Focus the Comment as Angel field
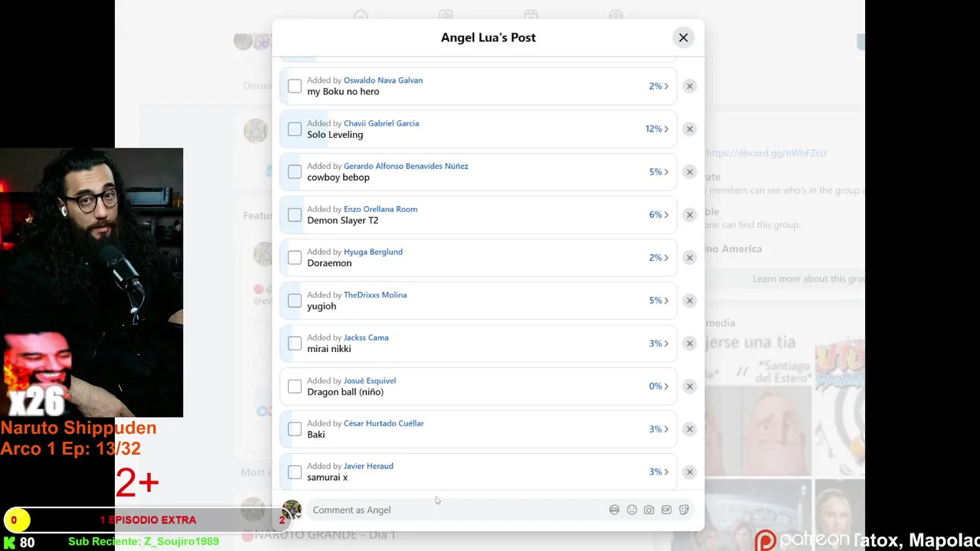The width and height of the screenshot is (980, 551). click(x=456, y=510)
